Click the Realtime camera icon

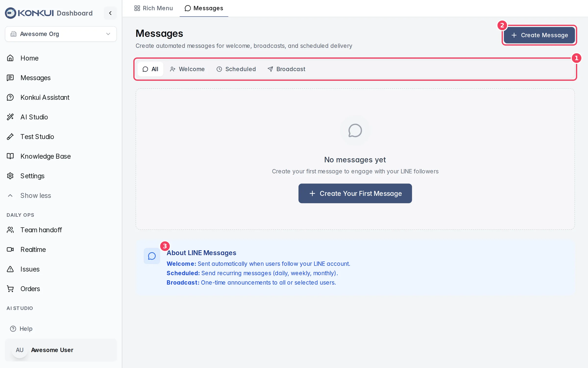10,250
